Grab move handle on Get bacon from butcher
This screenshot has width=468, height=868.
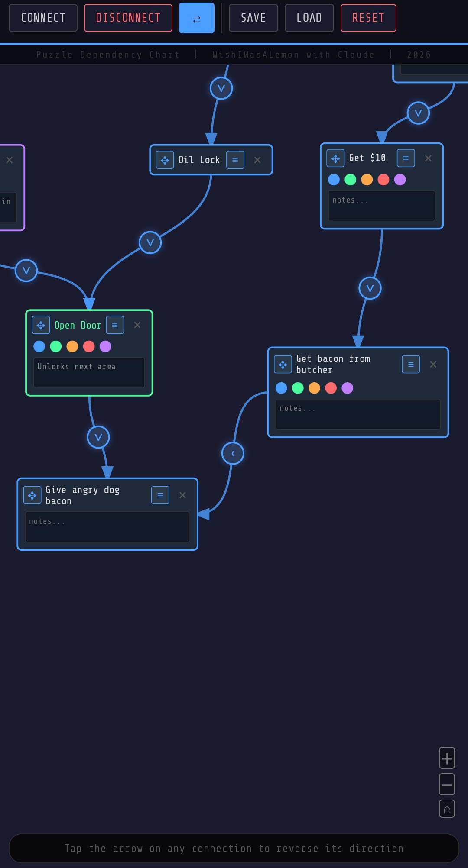[283, 365]
